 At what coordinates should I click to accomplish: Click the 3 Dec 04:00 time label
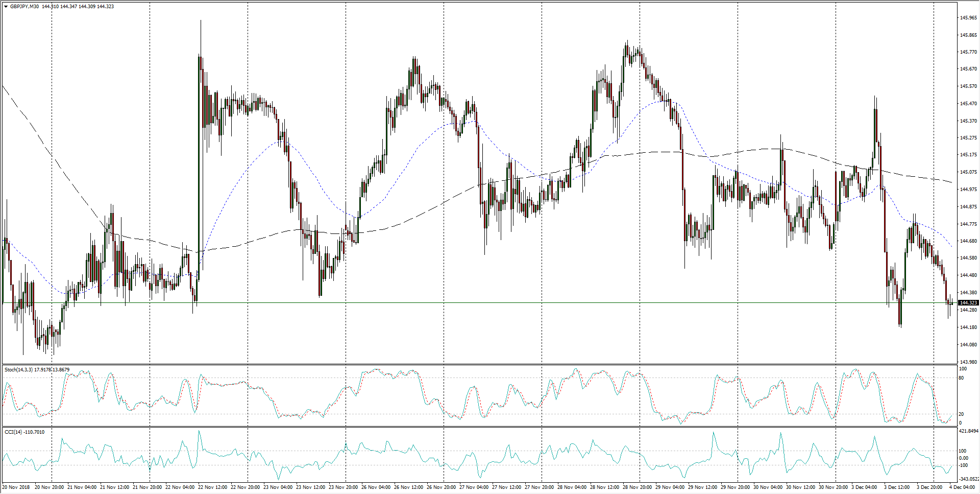(x=864, y=487)
